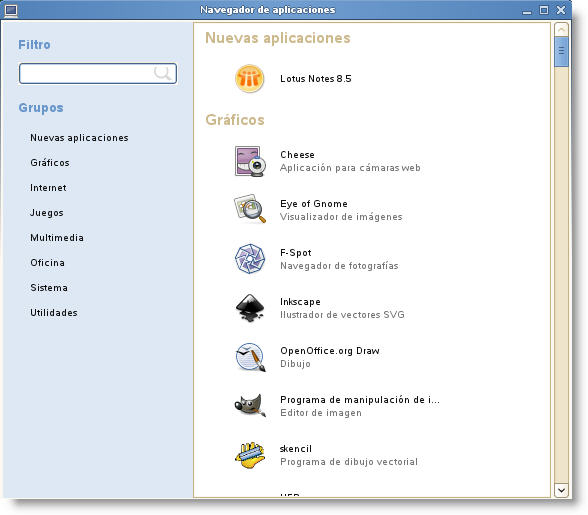Click 'Aplicación para cámaras web' description

pos(350,168)
